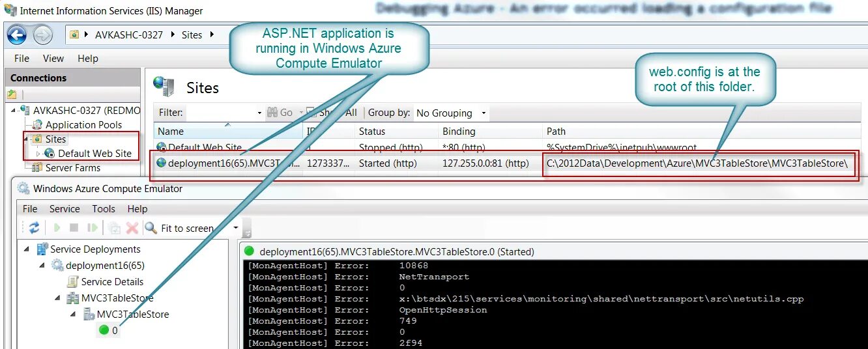Select the 127.255.0.0:81 (http) binding cell
This screenshot has width=868, height=349.
point(485,163)
